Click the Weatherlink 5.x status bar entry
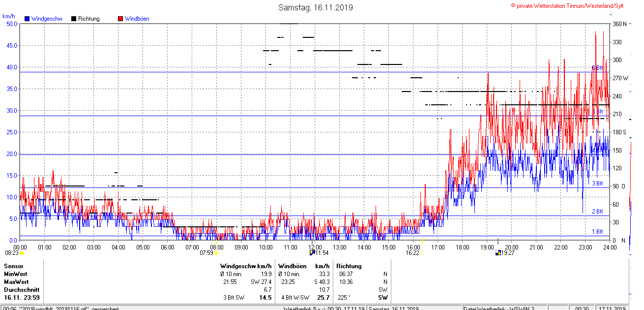The image size is (644, 310). coord(324,308)
